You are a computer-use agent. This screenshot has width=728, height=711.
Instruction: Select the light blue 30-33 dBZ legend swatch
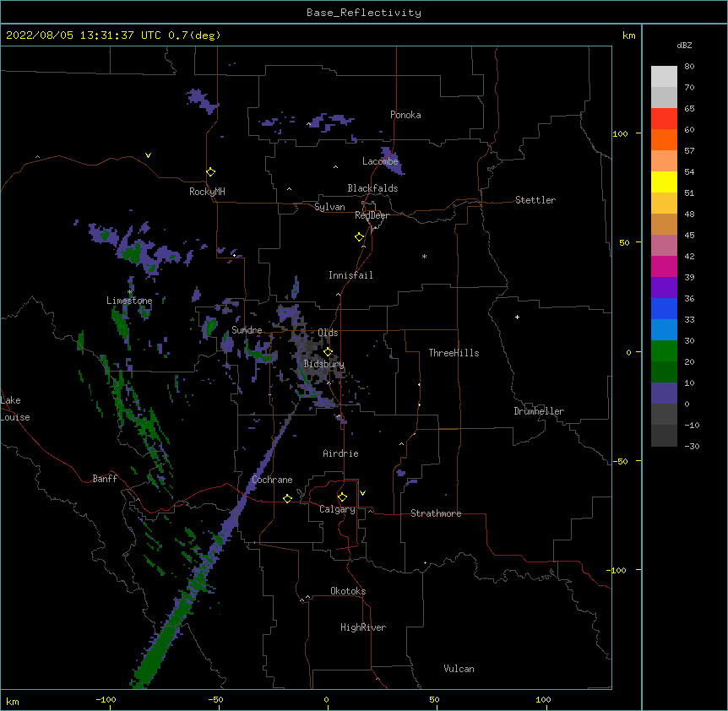pos(664,330)
